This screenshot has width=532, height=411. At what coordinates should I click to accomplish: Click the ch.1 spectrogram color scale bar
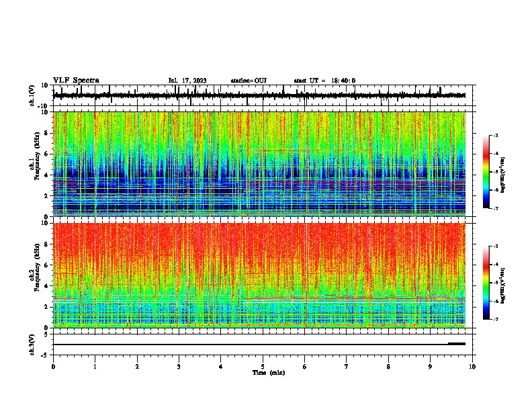[486, 172]
